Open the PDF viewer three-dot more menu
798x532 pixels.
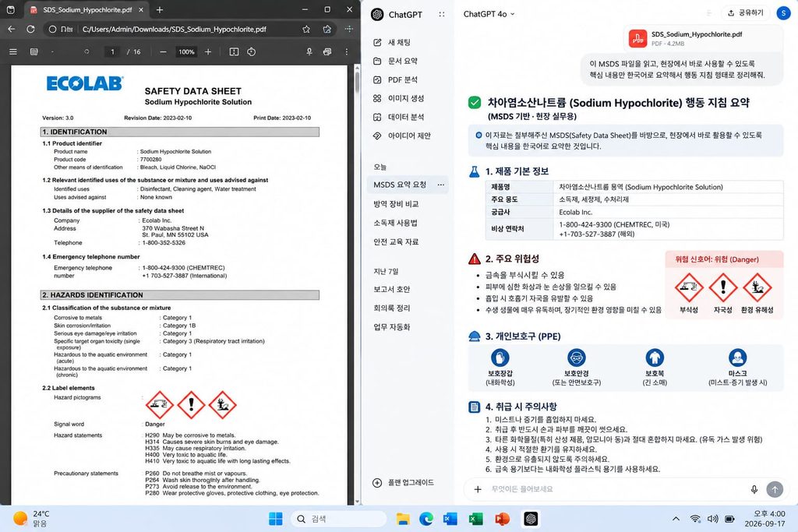[x=347, y=52]
